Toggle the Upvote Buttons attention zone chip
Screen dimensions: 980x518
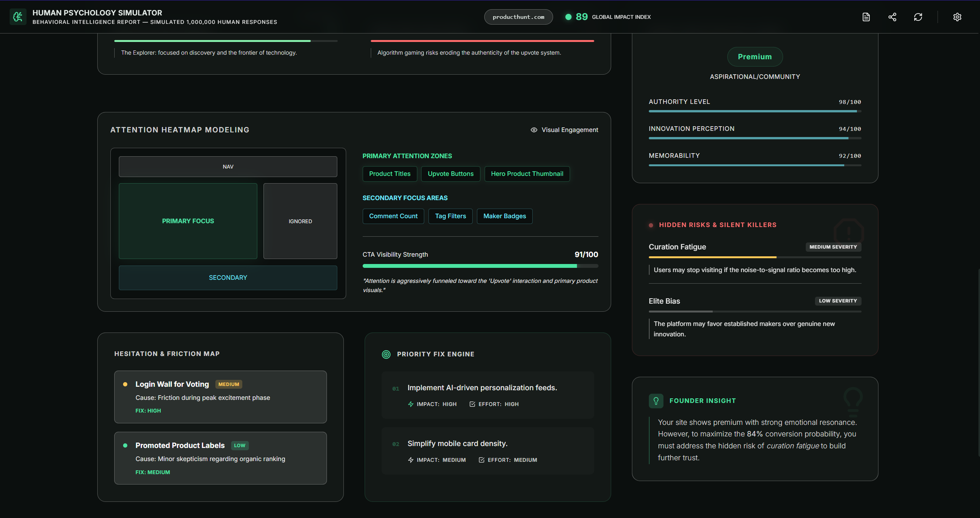(450, 174)
